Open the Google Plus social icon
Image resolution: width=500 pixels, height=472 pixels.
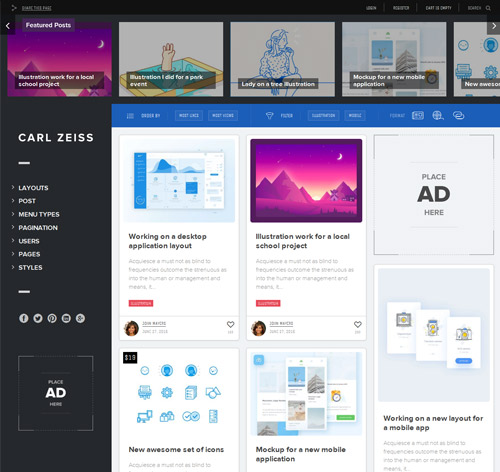point(80,318)
